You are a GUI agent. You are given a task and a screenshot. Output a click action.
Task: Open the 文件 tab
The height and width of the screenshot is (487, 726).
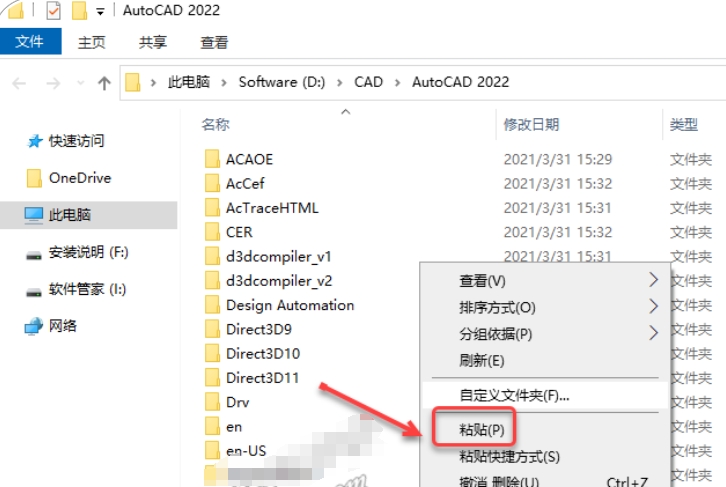click(x=31, y=42)
